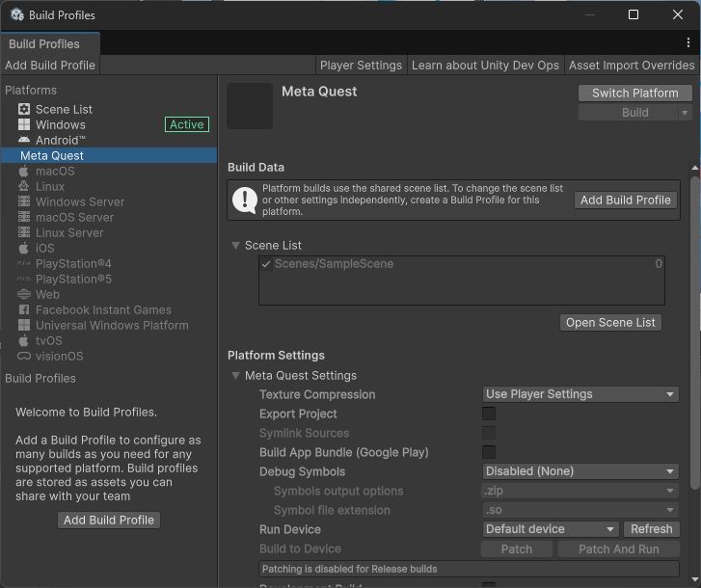Click the macOS Server icon
701x588 pixels.
[24, 217]
